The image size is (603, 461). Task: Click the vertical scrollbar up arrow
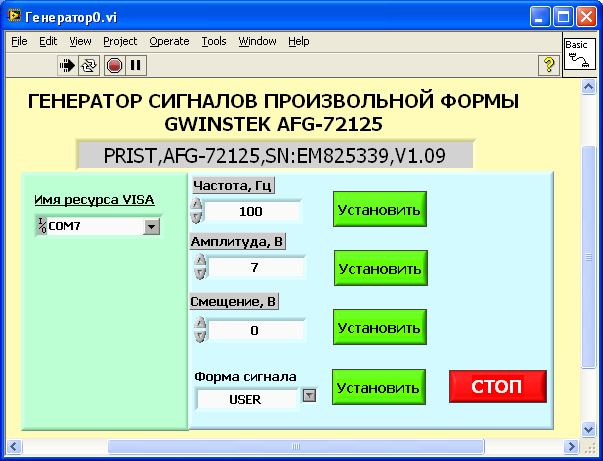point(588,87)
